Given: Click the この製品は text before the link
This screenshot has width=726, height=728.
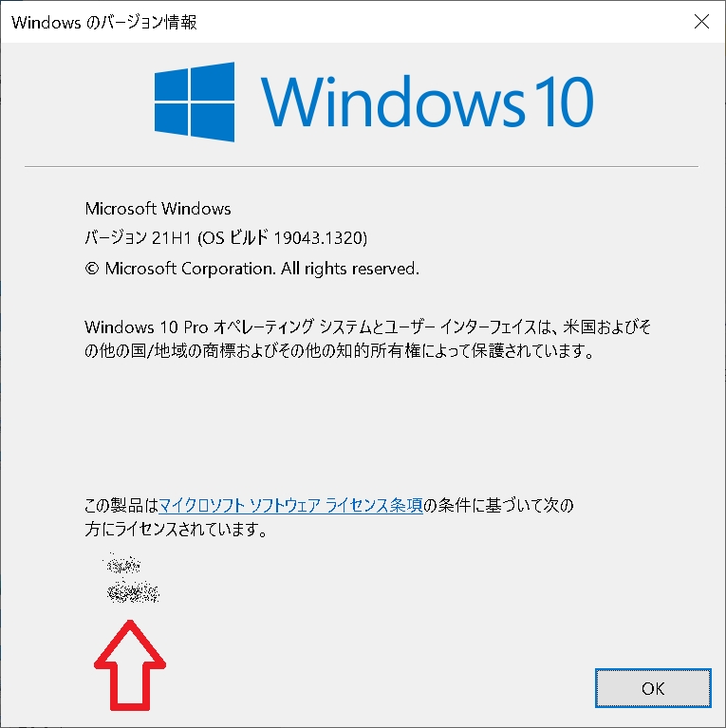Looking at the screenshot, I should [x=121, y=505].
